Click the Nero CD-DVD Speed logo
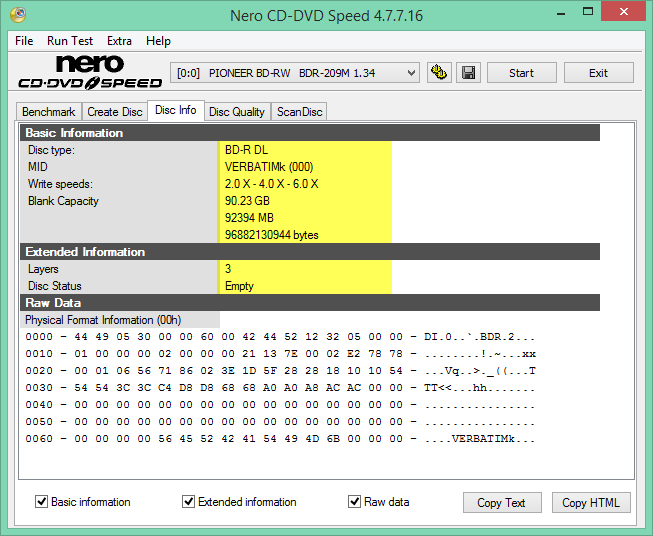 90,72
